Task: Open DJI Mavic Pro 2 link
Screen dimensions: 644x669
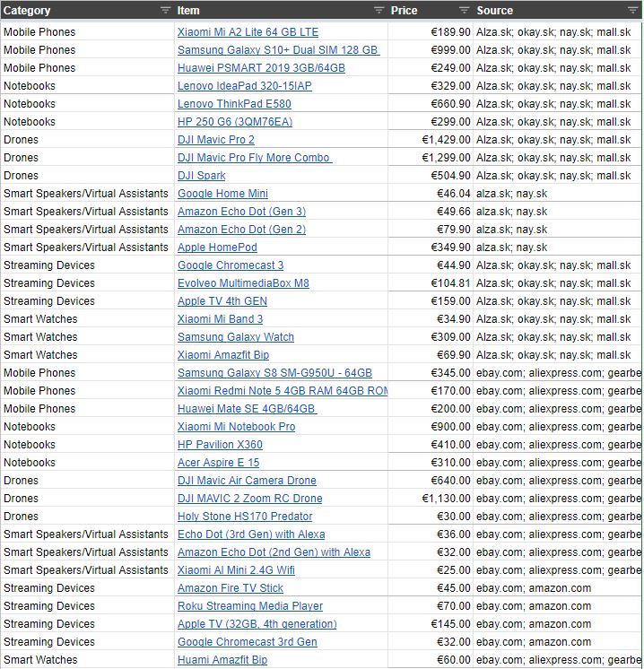Action: pyautogui.click(x=216, y=140)
